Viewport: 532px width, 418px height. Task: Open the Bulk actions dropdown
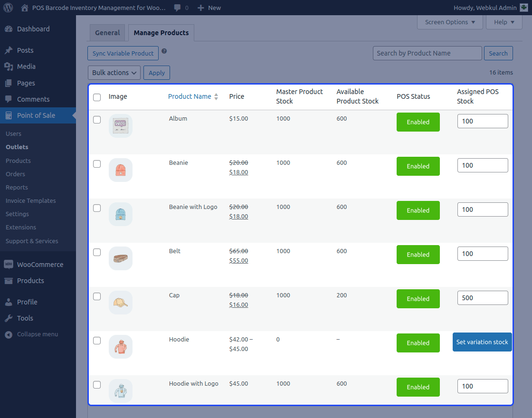tap(114, 72)
